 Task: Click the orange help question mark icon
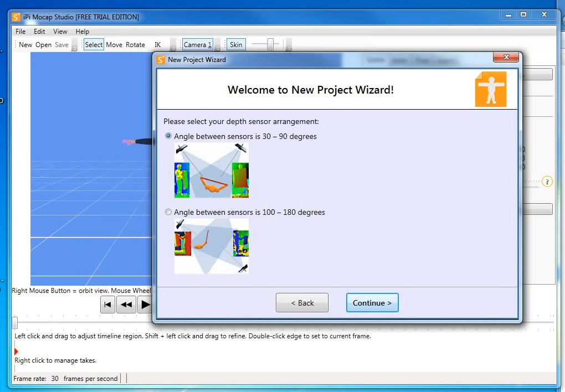(x=547, y=182)
